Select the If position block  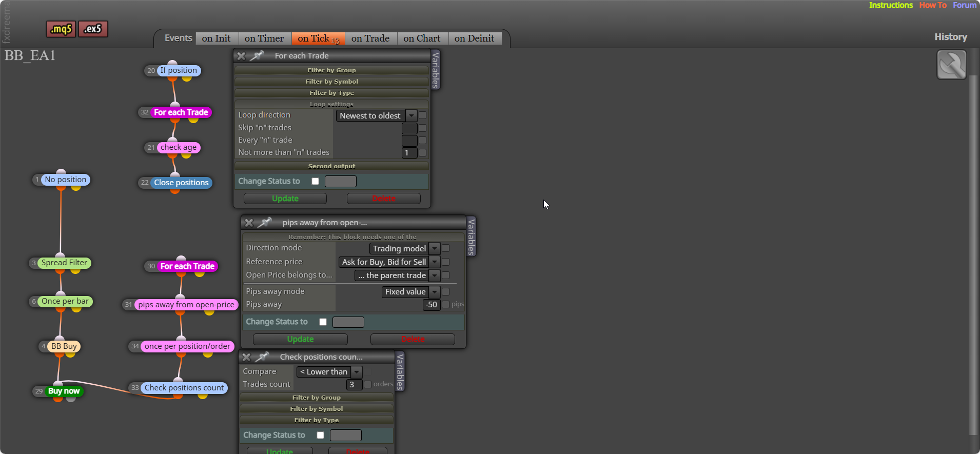pyautogui.click(x=178, y=70)
